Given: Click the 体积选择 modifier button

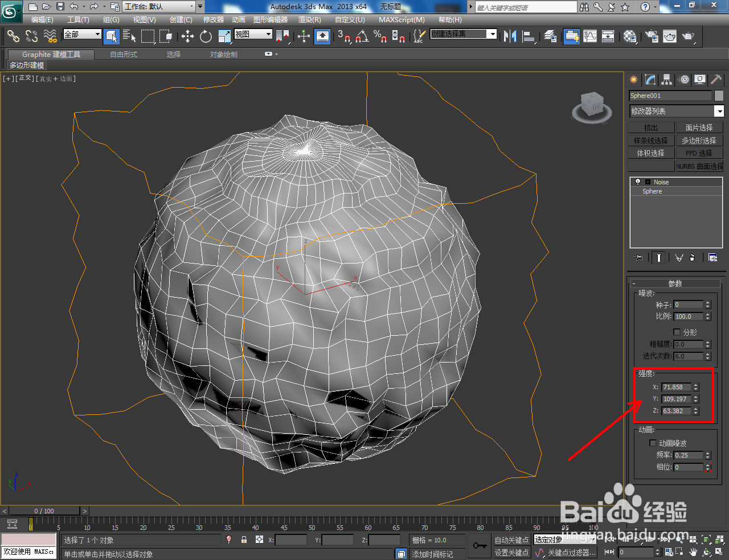Looking at the screenshot, I should (x=651, y=153).
